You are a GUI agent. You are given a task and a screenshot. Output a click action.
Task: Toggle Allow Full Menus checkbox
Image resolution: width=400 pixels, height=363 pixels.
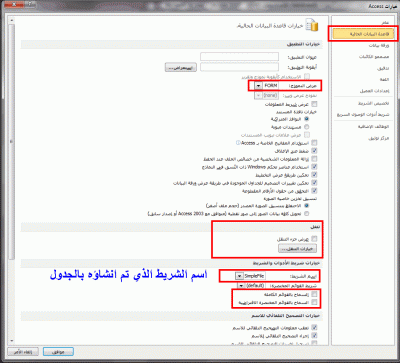[x=314, y=294]
